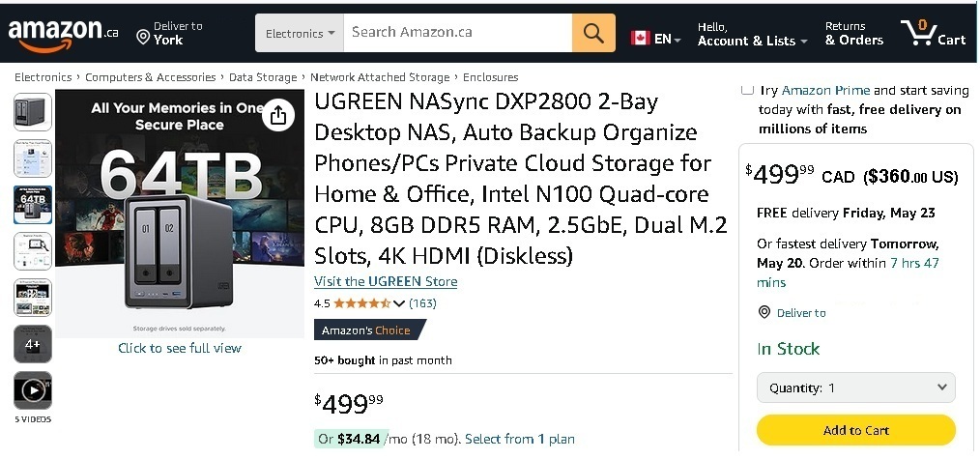Image resolution: width=980 pixels, height=459 pixels.
Task: Tick the Try Amazon Prime checkbox
Action: point(747,90)
